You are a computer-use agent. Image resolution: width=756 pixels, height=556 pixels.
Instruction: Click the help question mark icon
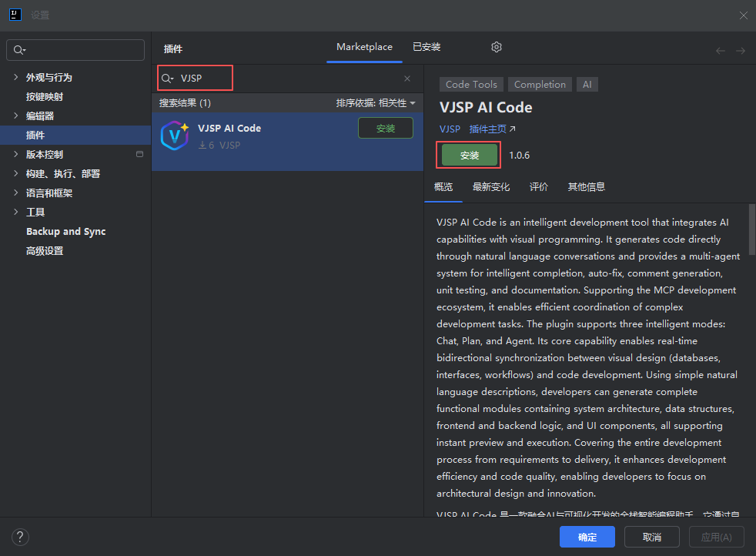click(x=21, y=537)
